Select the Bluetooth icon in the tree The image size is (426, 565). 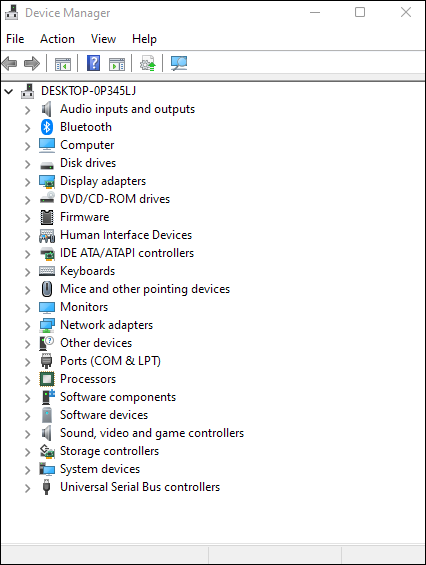tap(47, 127)
